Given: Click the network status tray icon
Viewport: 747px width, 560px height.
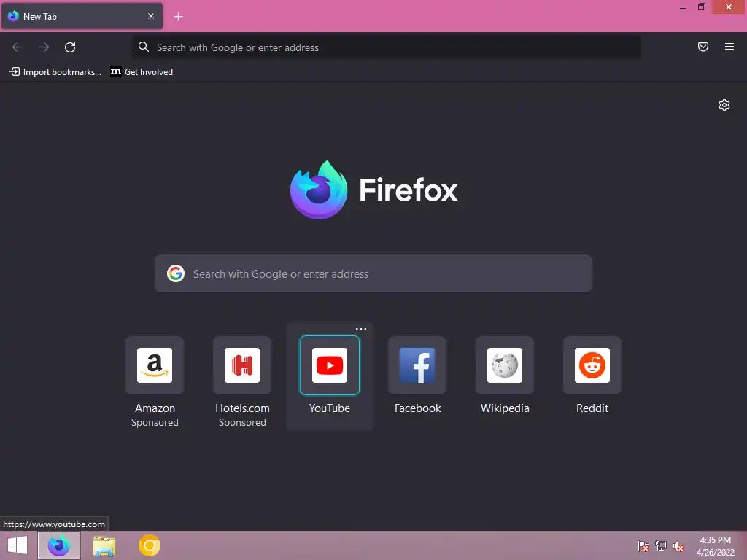Looking at the screenshot, I should (661, 546).
